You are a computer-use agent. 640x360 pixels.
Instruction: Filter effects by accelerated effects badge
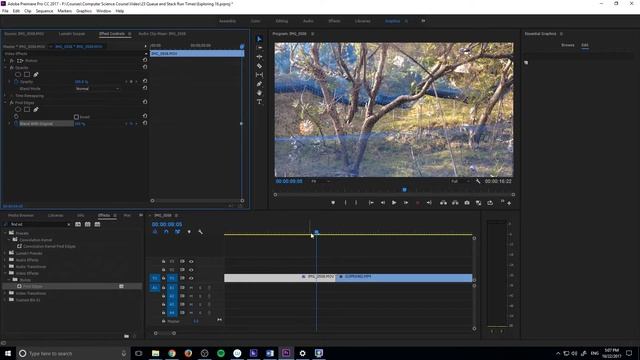[78, 224]
